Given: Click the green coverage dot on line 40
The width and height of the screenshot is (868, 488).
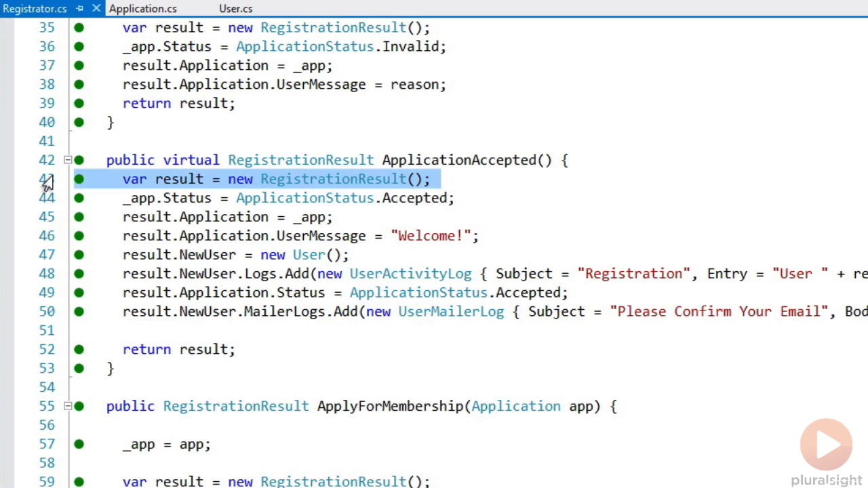Looking at the screenshot, I should (79, 123).
